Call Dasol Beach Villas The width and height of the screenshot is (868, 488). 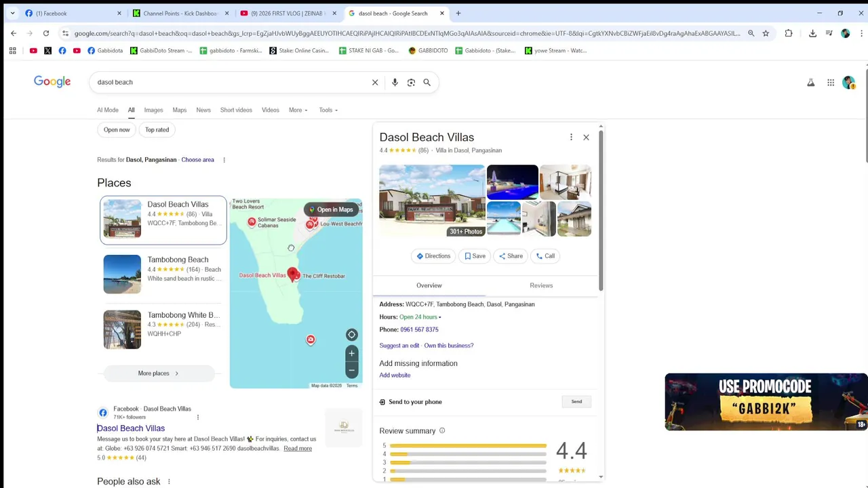tap(545, 256)
